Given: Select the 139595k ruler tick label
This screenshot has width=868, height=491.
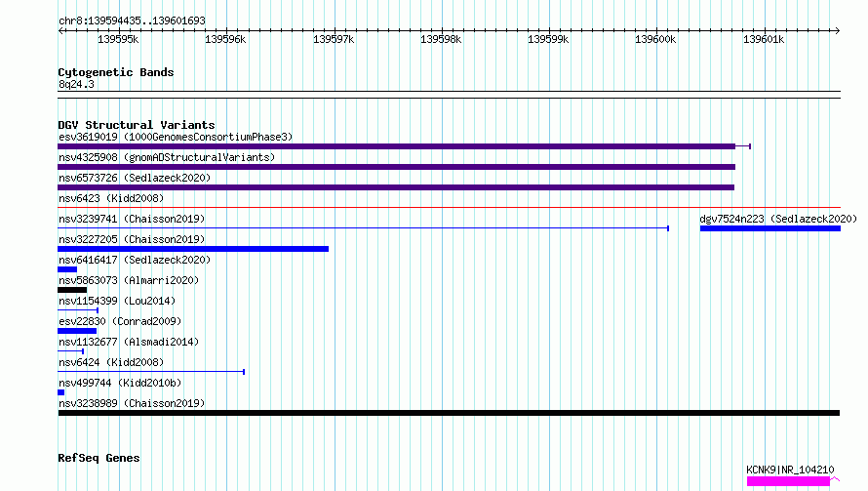Looking at the screenshot, I should [x=118, y=39].
